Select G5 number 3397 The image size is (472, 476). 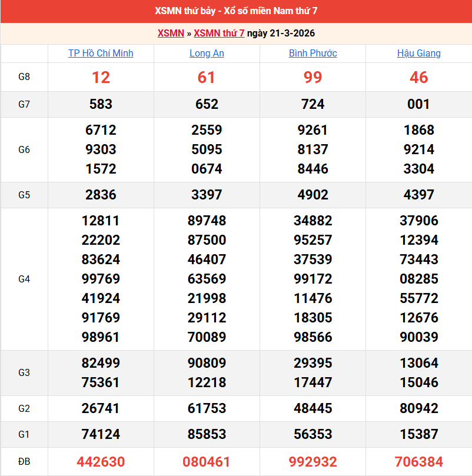(207, 195)
